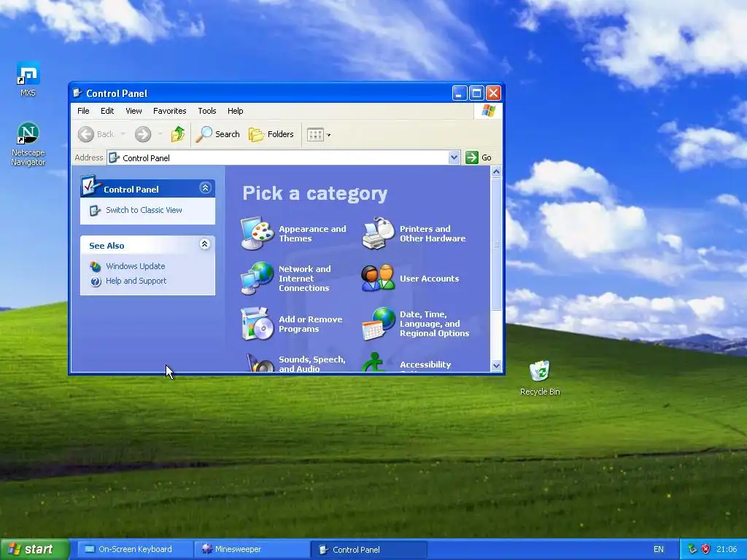Open Add or Remove Programs icon
This screenshot has width=747, height=560.
[x=258, y=324]
